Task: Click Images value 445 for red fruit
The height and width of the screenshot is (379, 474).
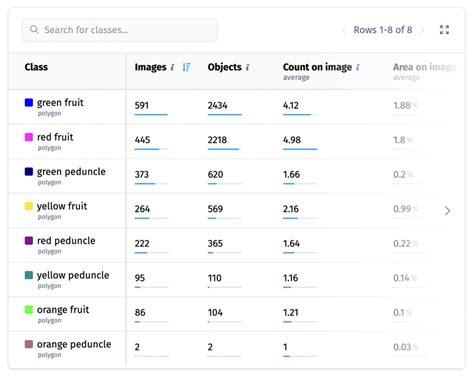Action: point(142,140)
